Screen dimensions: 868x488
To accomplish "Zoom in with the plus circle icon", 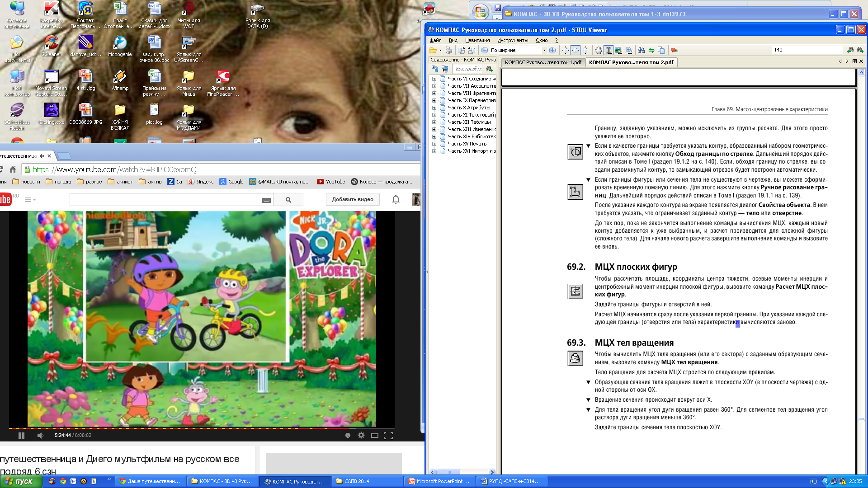I will 552,50.
